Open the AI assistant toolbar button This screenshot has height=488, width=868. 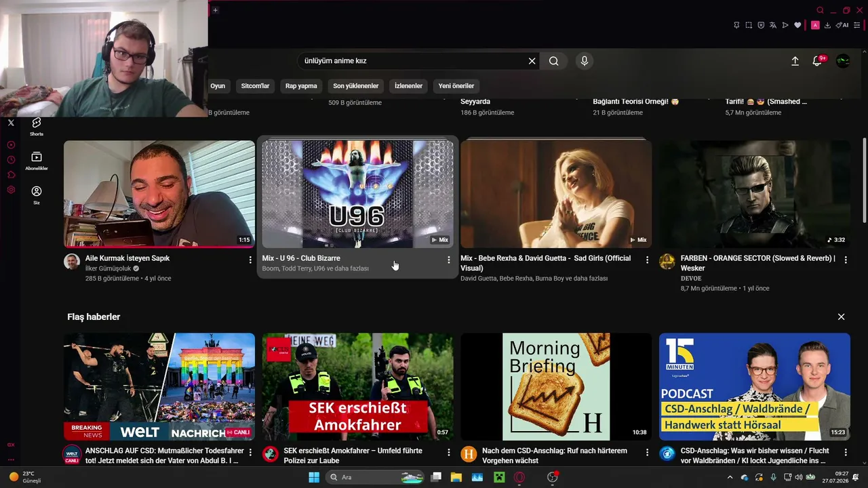(842, 25)
